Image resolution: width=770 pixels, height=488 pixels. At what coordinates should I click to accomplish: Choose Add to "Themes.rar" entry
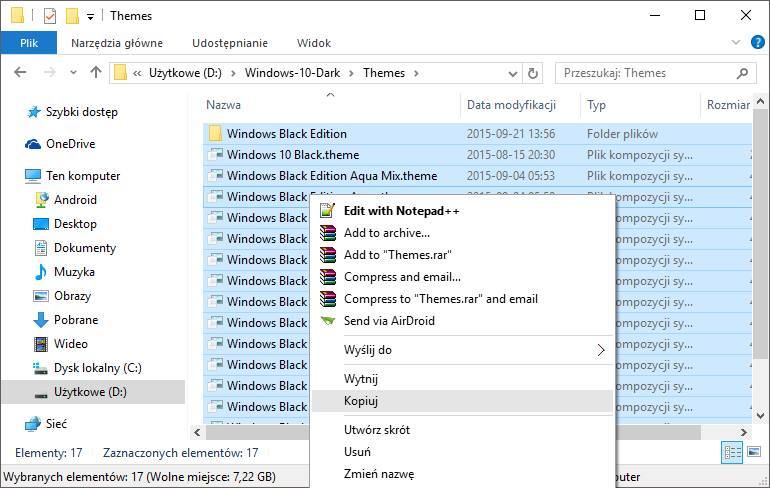(x=463, y=255)
